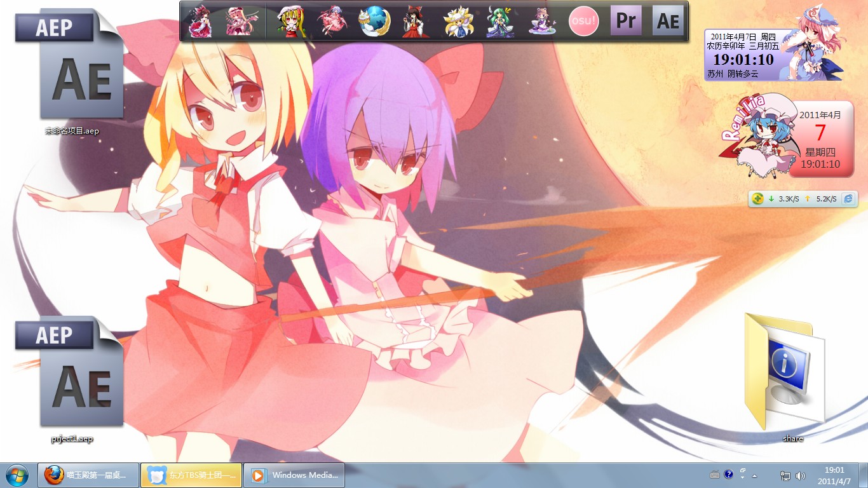Open the volume control in the system tray

(801, 475)
